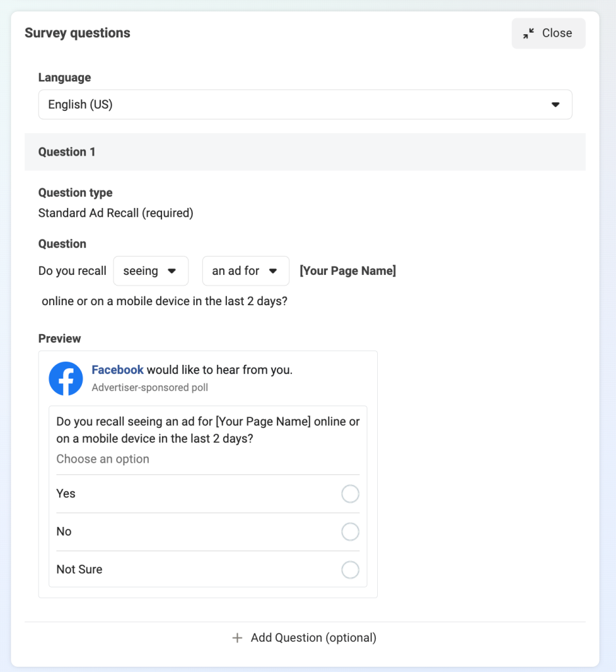Select the No radio option
This screenshot has width=616, height=672.
coord(350,532)
